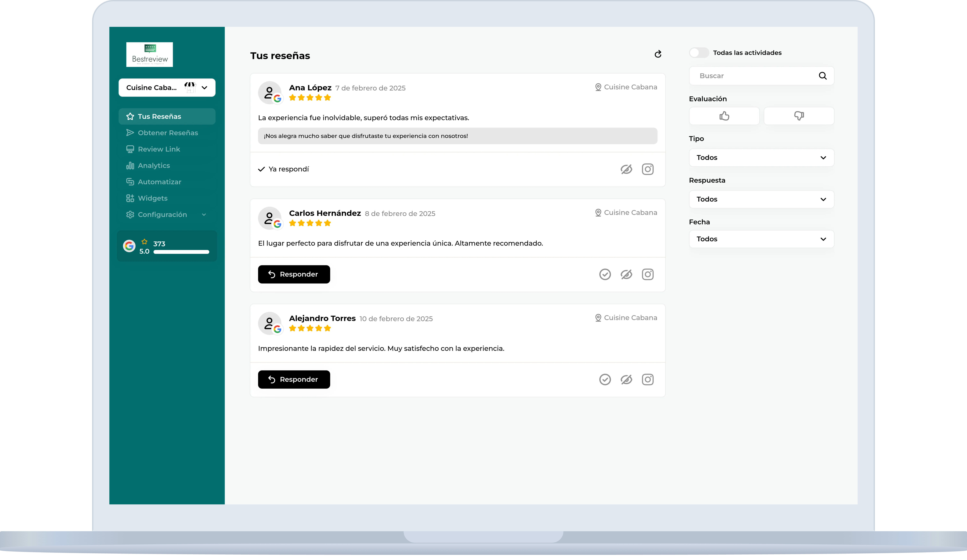Reply to Carlos Hernández's review
Screen dimensions: 967x560
[x=294, y=274]
